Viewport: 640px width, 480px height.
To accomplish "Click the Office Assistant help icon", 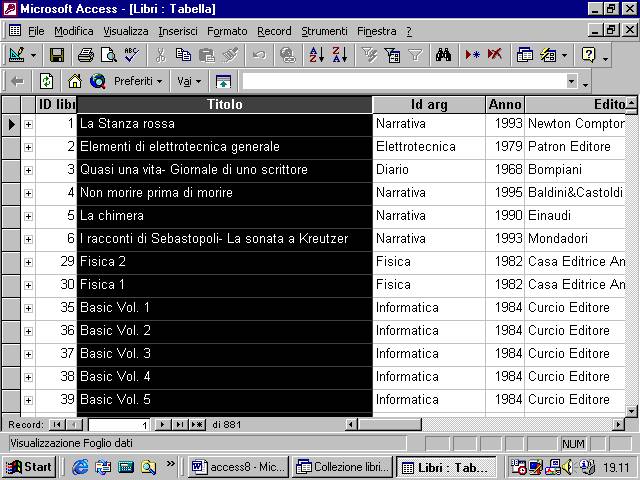I will point(588,55).
